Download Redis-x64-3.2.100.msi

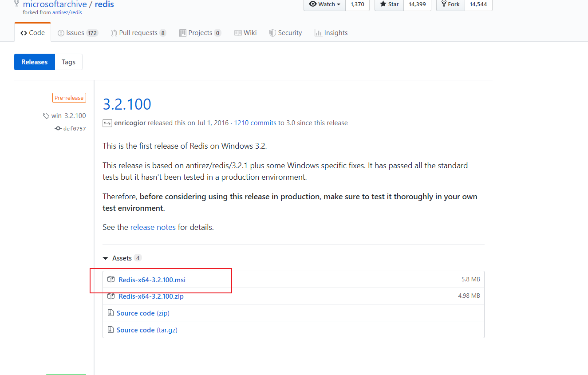click(x=152, y=280)
